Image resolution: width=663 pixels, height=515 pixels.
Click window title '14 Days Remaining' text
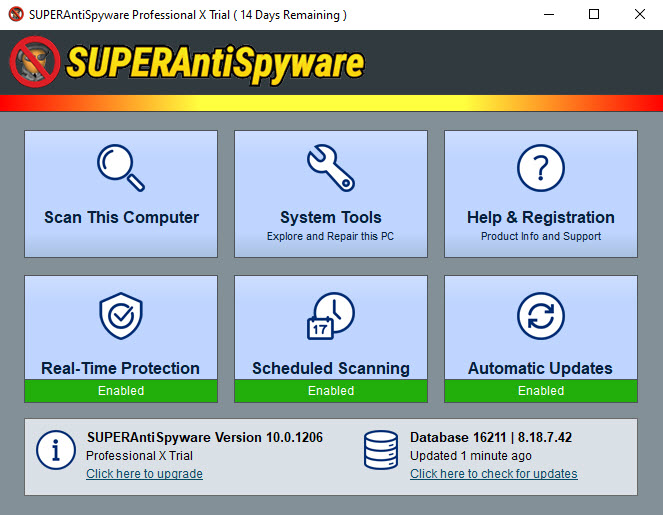tap(290, 15)
